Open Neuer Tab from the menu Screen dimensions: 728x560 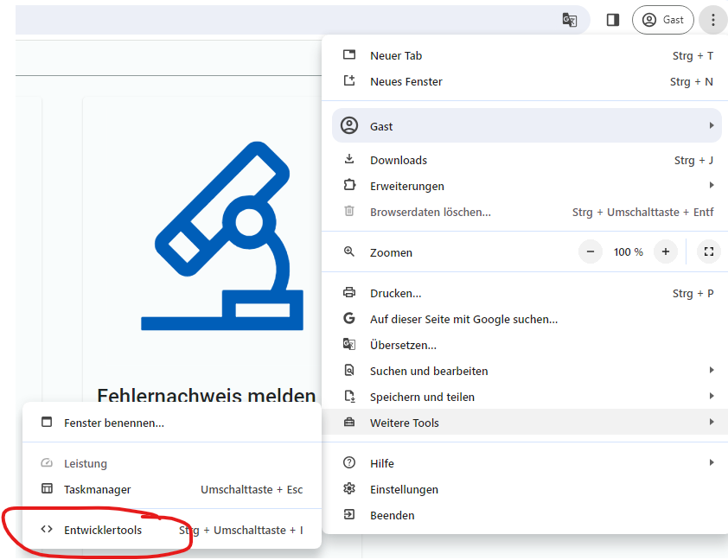[x=396, y=55]
